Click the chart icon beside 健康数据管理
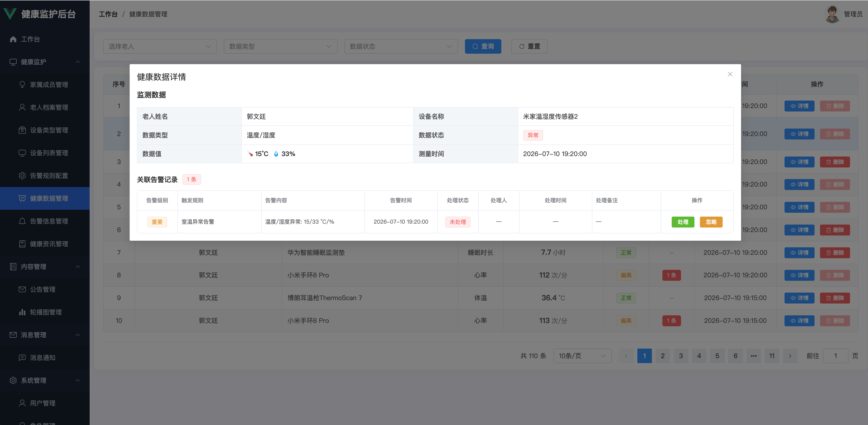 (x=22, y=199)
